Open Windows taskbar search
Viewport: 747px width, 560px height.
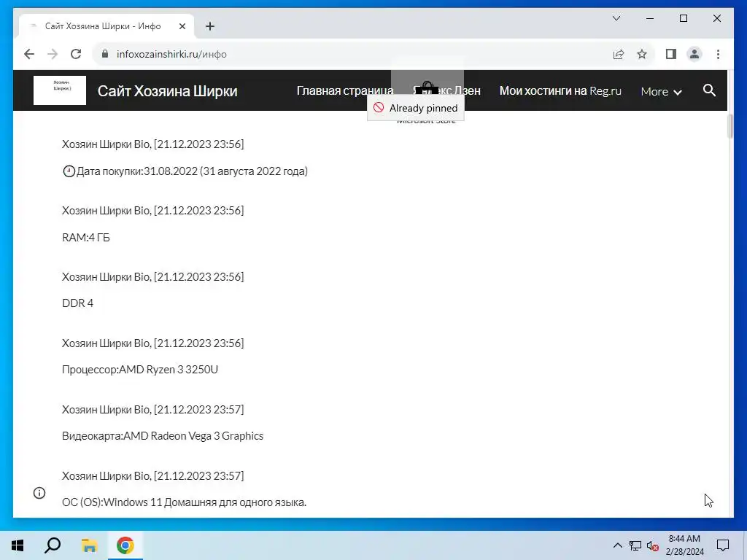click(x=53, y=545)
